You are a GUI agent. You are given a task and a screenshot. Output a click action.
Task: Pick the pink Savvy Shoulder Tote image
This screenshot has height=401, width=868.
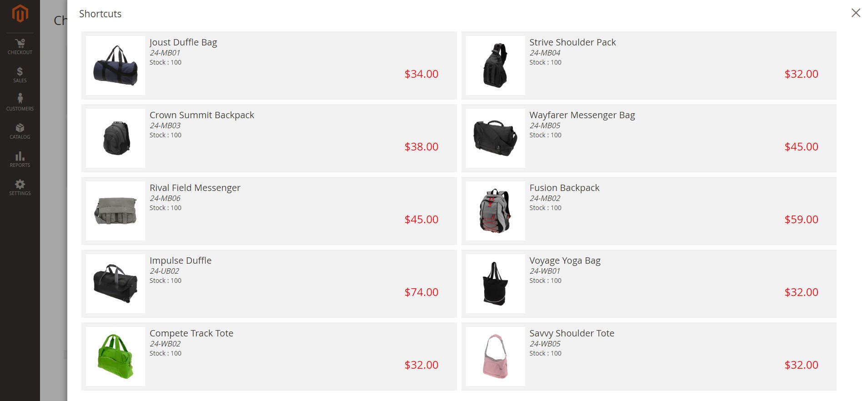495,356
